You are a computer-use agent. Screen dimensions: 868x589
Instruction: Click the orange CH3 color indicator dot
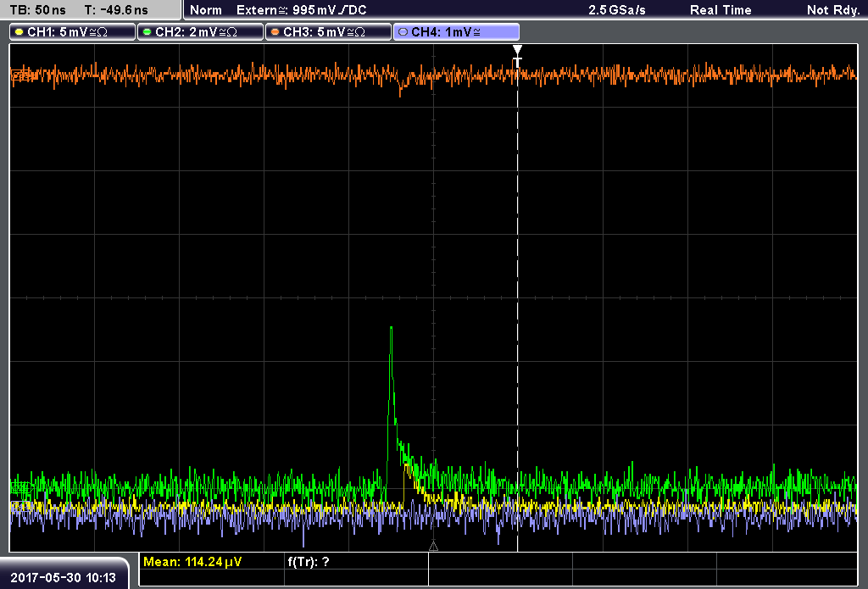pyautogui.click(x=275, y=32)
